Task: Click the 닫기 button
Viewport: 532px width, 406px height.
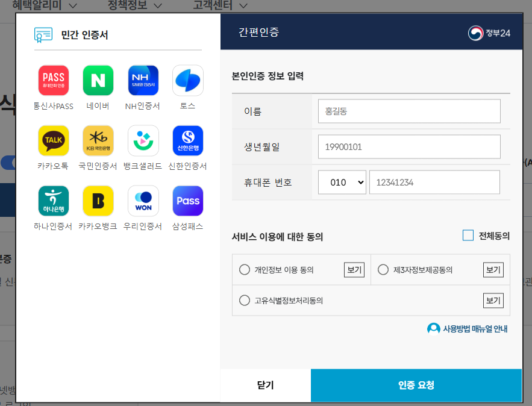Action: (x=265, y=385)
